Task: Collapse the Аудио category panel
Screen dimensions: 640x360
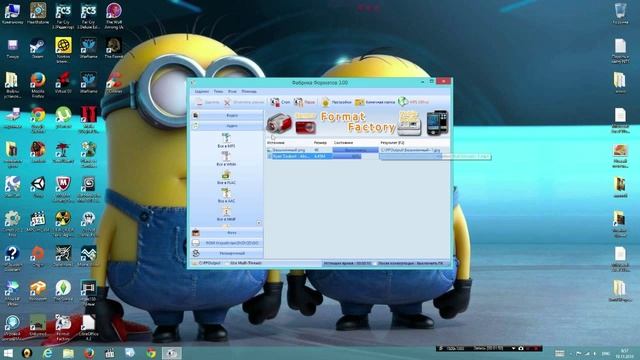Action: pyautogui.click(x=227, y=126)
